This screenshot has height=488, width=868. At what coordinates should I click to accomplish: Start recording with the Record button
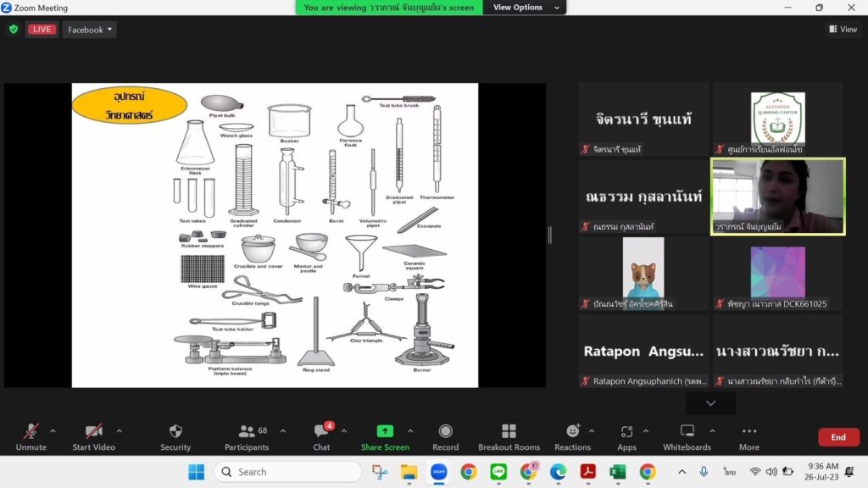tap(445, 432)
